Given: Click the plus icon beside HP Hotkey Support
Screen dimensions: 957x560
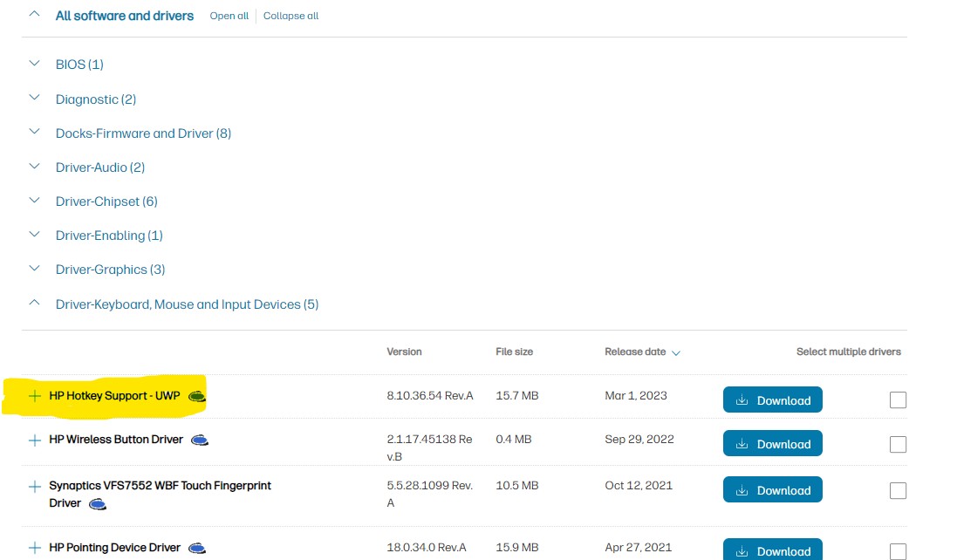Looking at the screenshot, I should (35, 396).
